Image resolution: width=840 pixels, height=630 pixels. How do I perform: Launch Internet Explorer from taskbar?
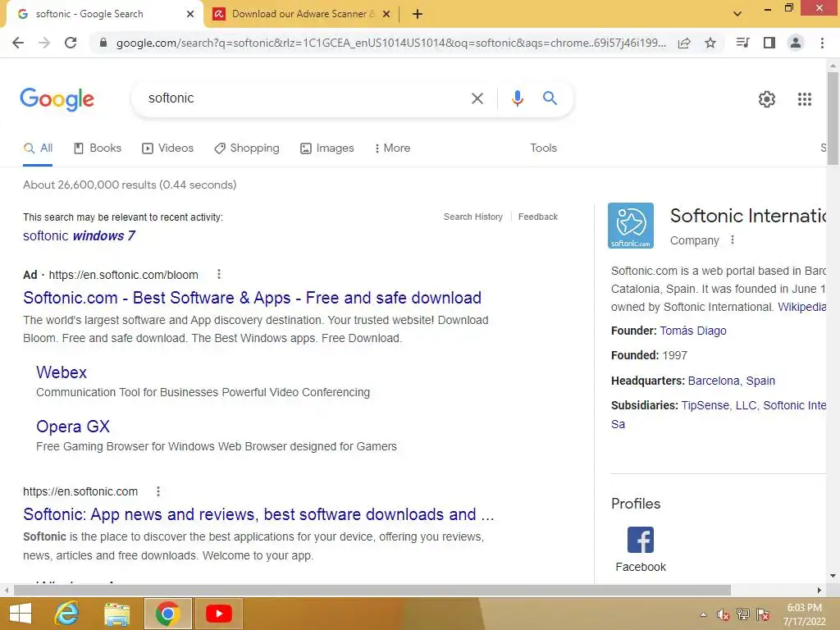tap(67, 614)
